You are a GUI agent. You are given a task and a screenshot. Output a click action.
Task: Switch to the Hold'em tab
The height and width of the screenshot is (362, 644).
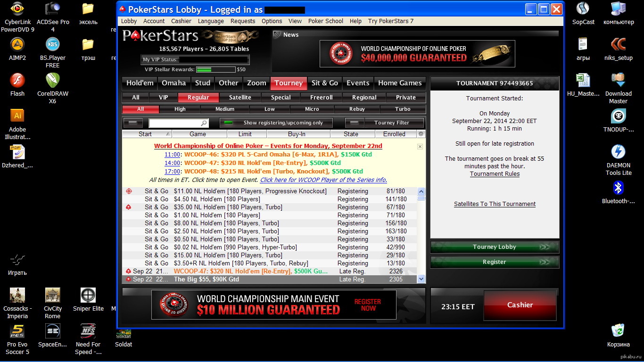[140, 83]
